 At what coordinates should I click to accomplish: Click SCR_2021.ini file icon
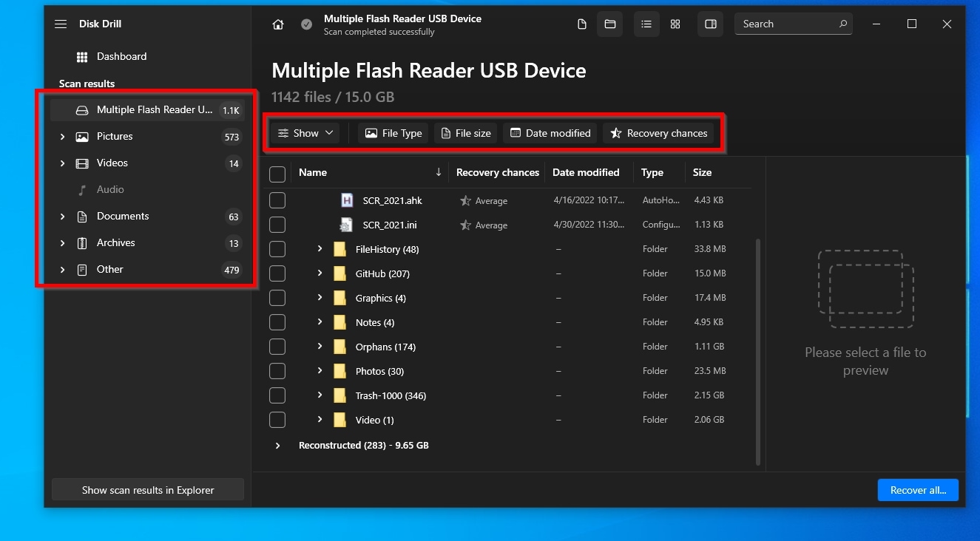(345, 225)
